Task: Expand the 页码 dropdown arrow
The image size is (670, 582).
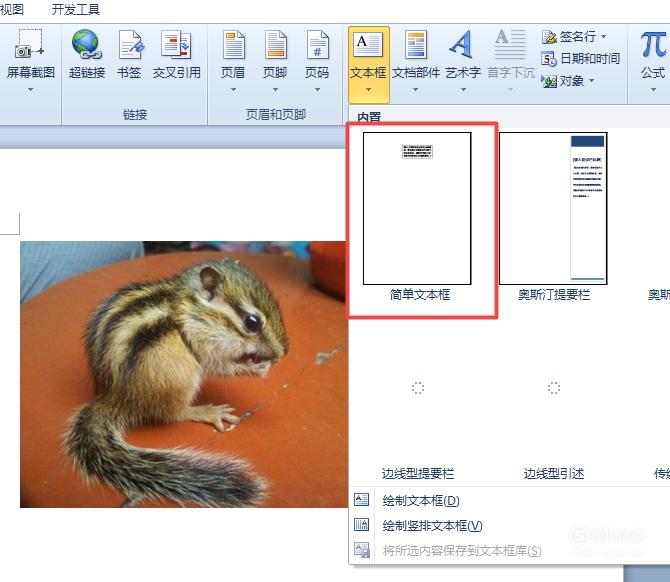Action: 317,90
